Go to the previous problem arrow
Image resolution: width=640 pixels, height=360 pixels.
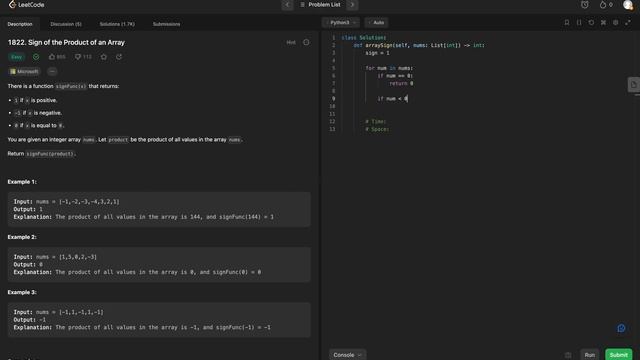[x=287, y=5]
